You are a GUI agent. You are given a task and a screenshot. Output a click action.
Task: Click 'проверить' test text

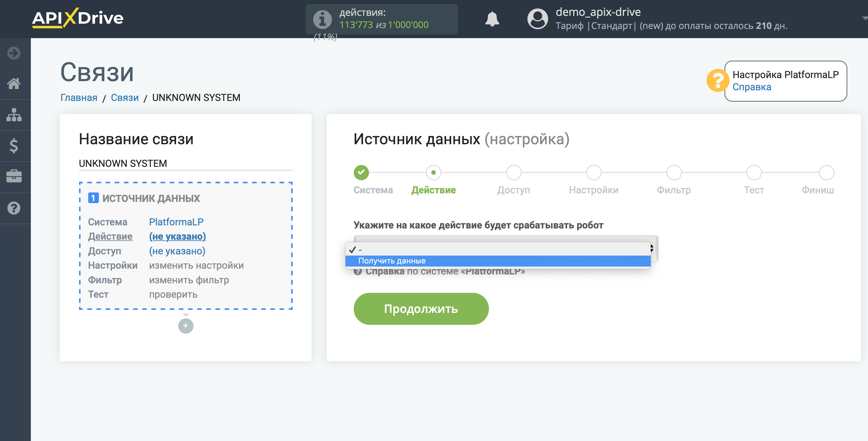point(173,294)
